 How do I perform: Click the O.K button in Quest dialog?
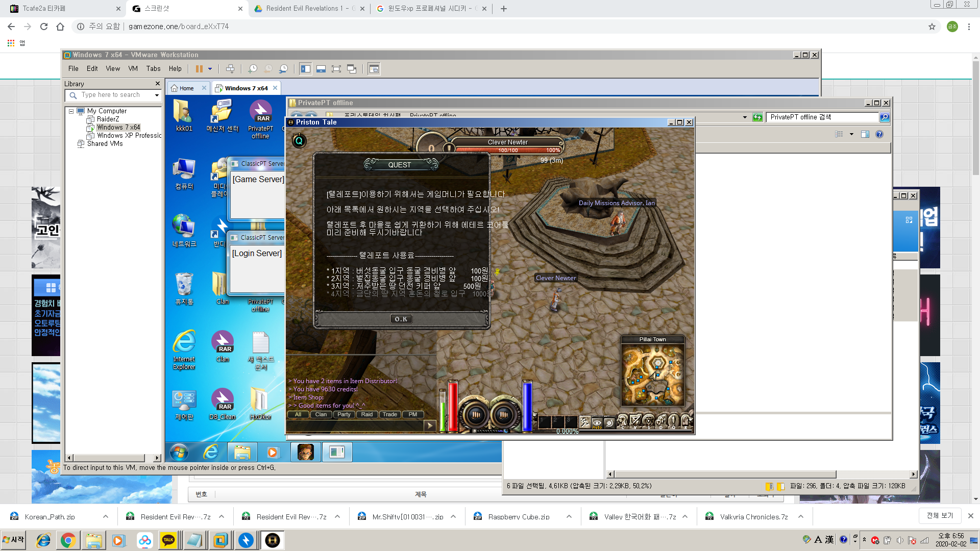coord(401,319)
